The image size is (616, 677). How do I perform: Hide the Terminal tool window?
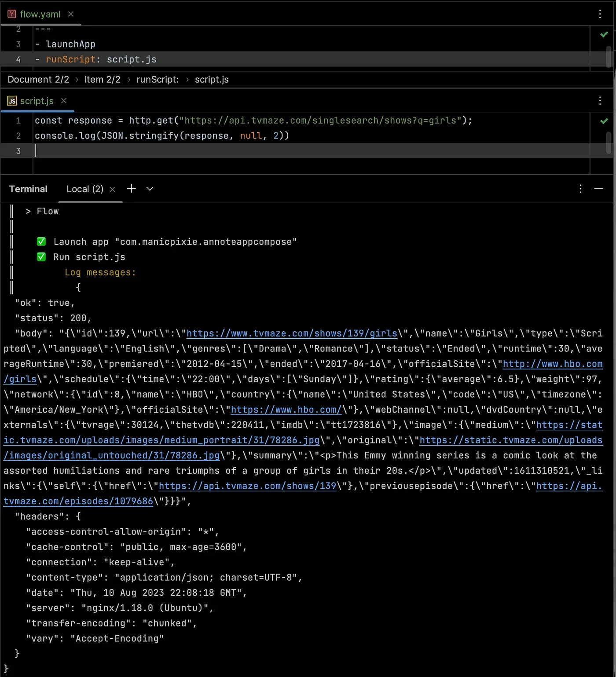pos(598,189)
